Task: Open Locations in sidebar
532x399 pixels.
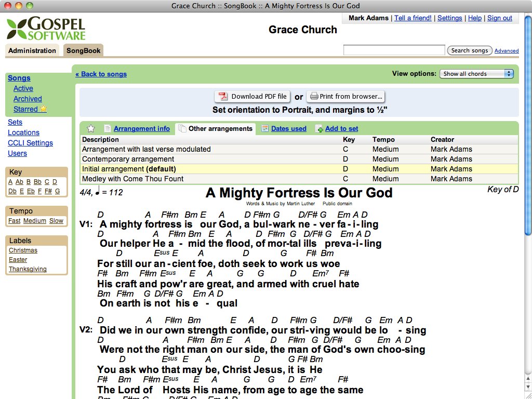Action: click(23, 132)
